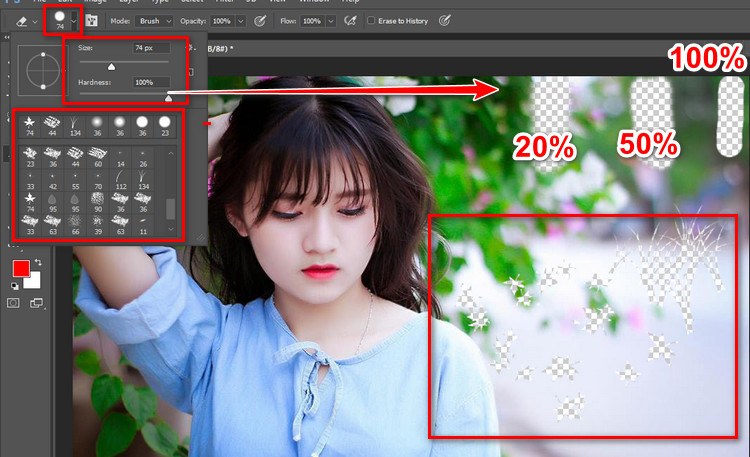Select the star brush preset 55
The width and height of the screenshot is (750, 457).
click(75, 180)
